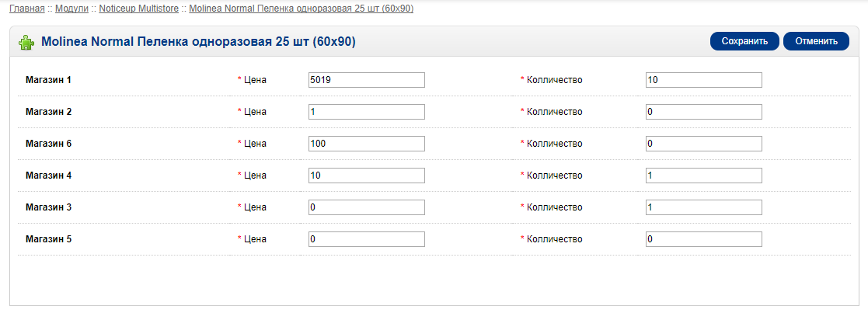This screenshot has width=868, height=313.
Task: Focus Магазин 4 Колличество field
Action: 703,176
